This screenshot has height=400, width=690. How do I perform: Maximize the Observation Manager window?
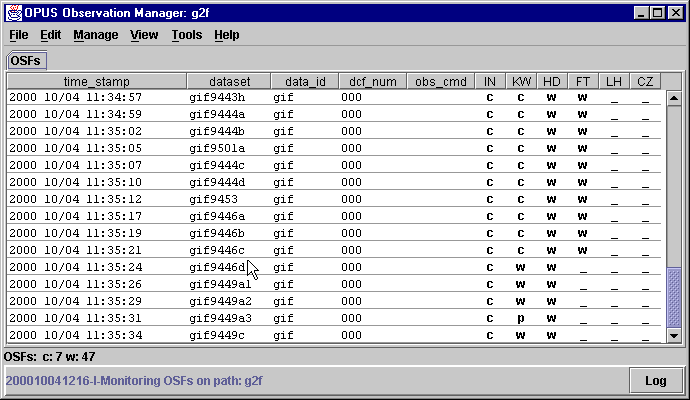(658, 12)
